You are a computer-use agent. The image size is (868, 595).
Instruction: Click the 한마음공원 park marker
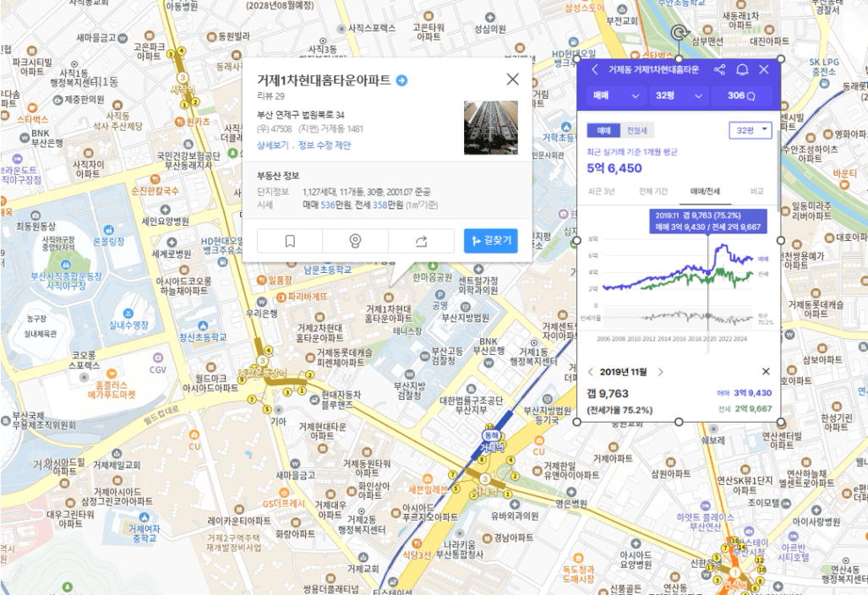[433, 267]
